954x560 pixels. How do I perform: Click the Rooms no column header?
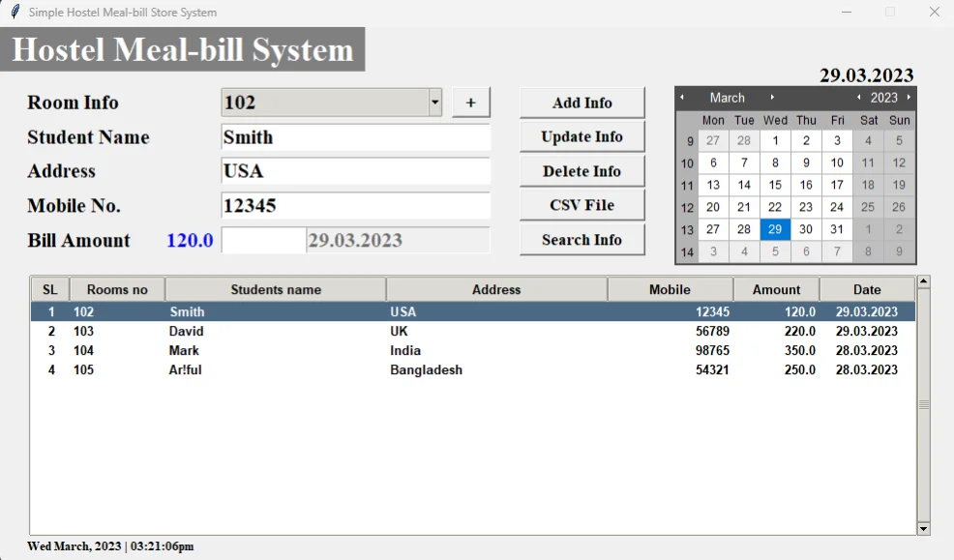coord(117,289)
